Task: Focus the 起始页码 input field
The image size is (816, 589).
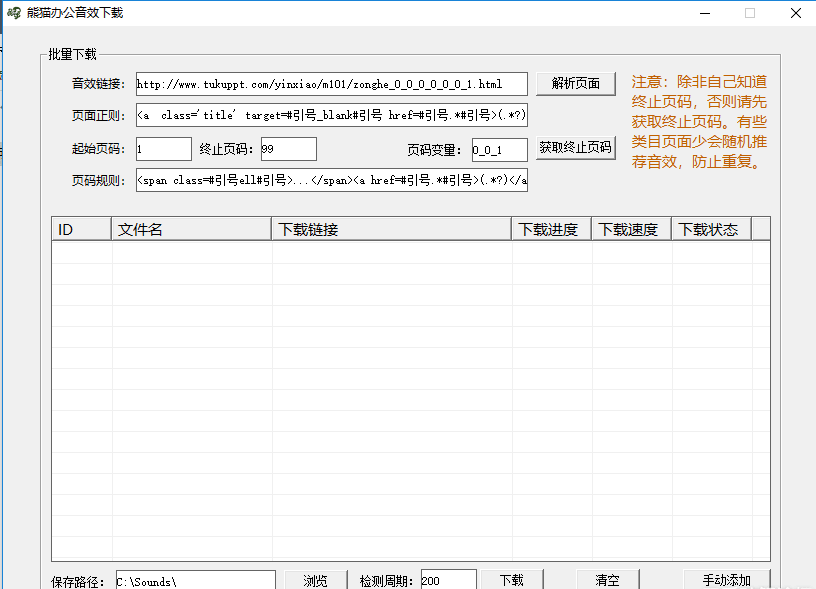Action: pyautogui.click(x=164, y=149)
